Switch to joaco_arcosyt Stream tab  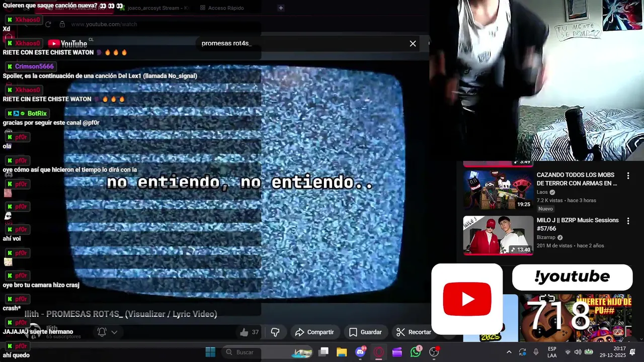[x=154, y=8]
